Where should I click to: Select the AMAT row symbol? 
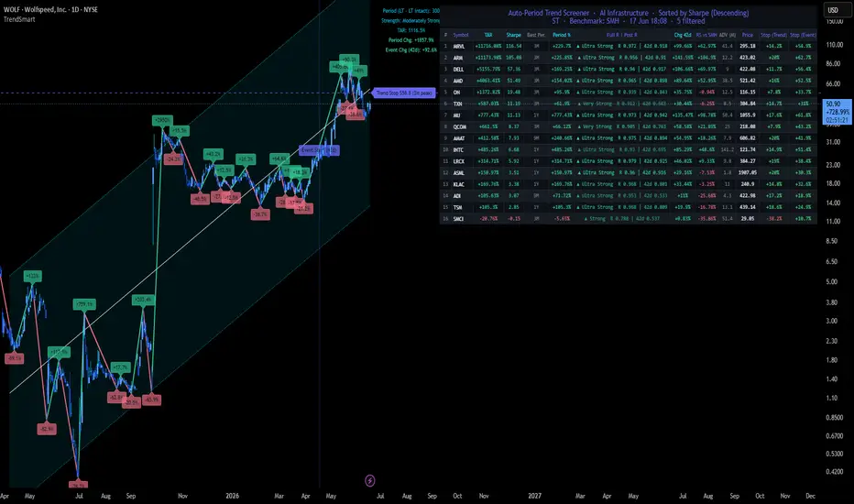pos(459,138)
